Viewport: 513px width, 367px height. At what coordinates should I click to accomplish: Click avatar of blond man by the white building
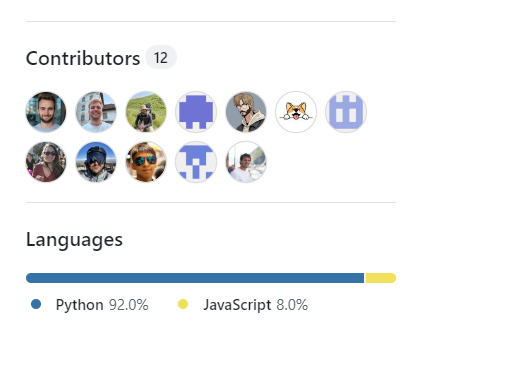(x=96, y=112)
